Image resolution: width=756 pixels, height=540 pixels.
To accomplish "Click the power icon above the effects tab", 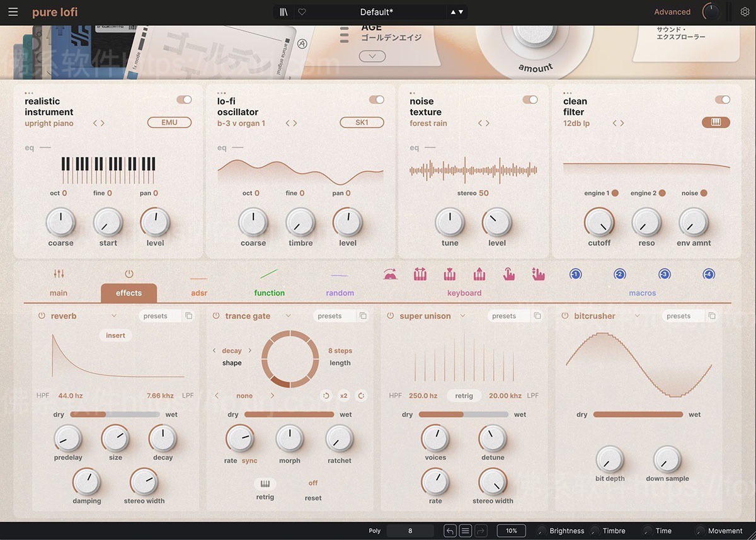I will [129, 273].
